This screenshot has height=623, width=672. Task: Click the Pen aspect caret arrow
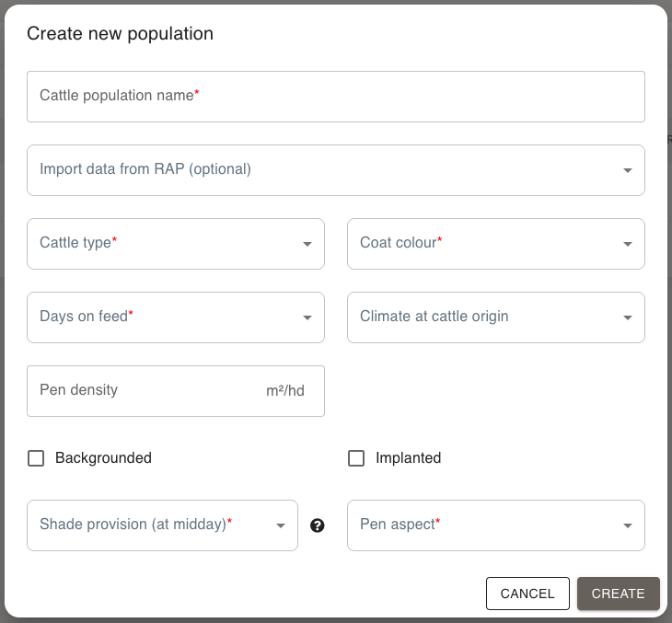point(627,525)
